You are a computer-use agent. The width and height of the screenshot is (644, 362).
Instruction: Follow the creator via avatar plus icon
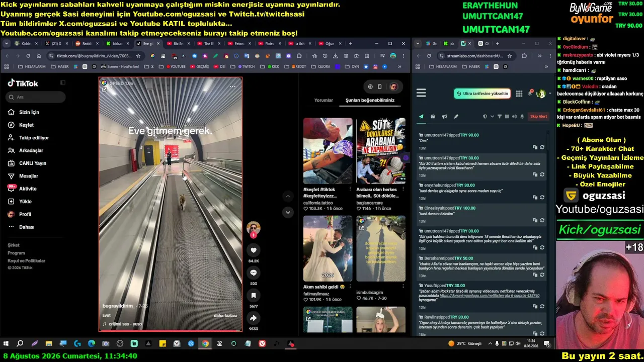(254, 235)
